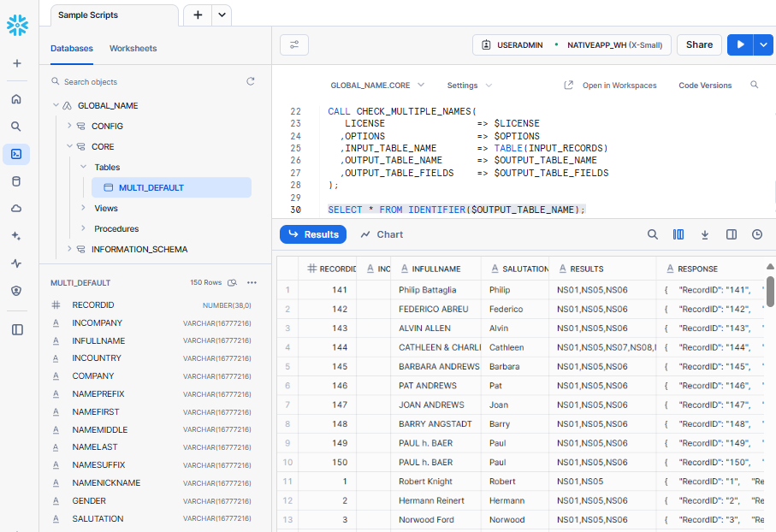Open Code Versions
The image size is (776, 532).
coord(705,86)
